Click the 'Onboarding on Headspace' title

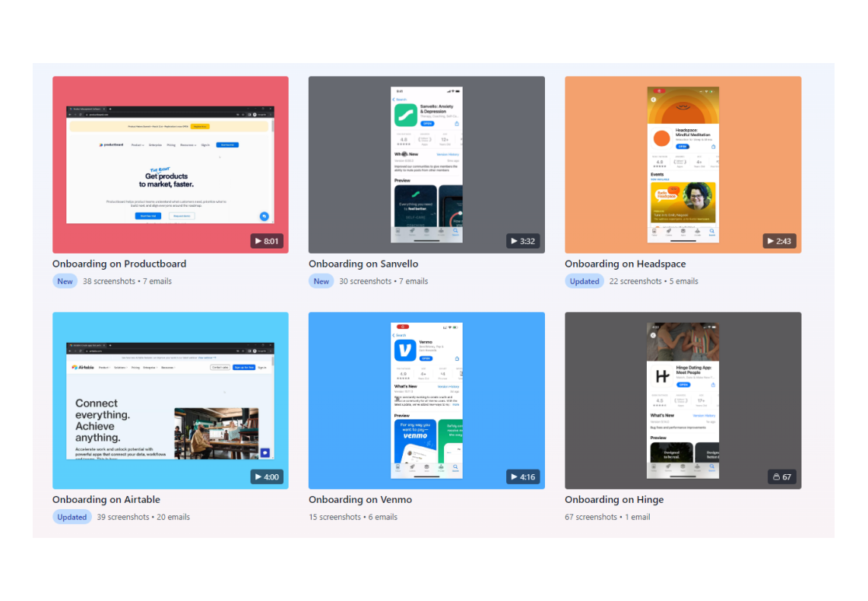pos(625,264)
